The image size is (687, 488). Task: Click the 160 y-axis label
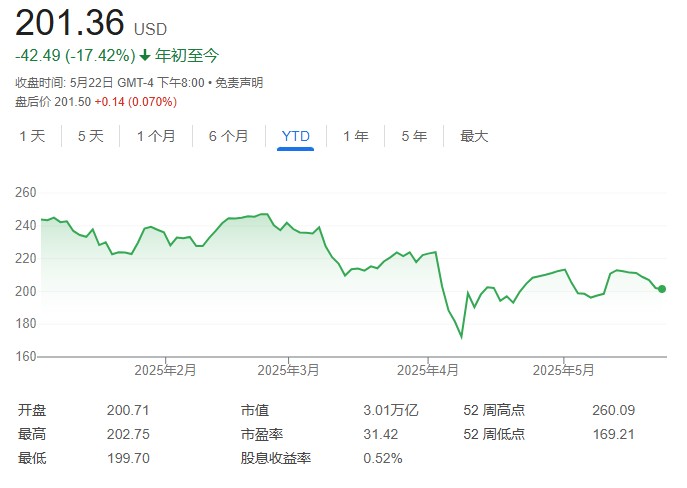25,356
